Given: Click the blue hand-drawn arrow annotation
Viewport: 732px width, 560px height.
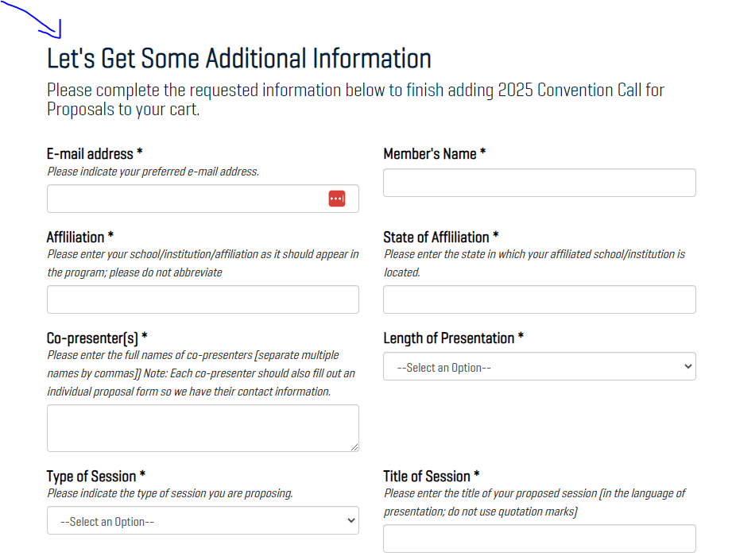Looking at the screenshot, I should pos(32,20).
